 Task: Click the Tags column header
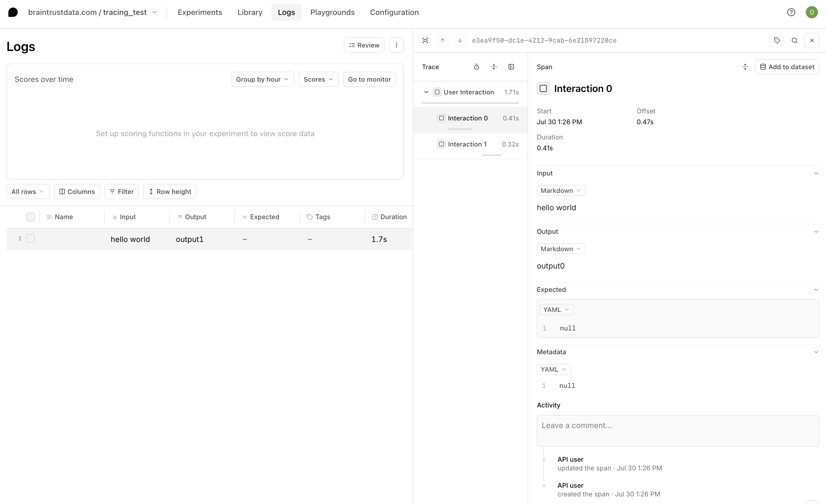pos(319,217)
